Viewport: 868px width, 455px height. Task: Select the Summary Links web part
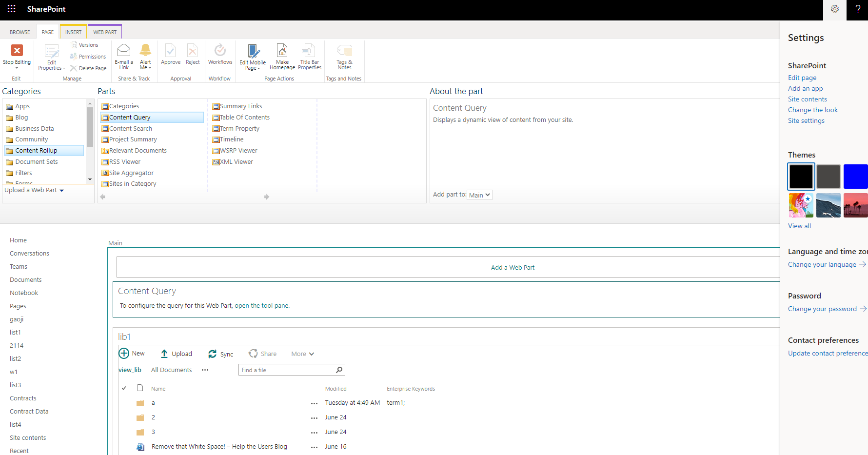[241, 106]
